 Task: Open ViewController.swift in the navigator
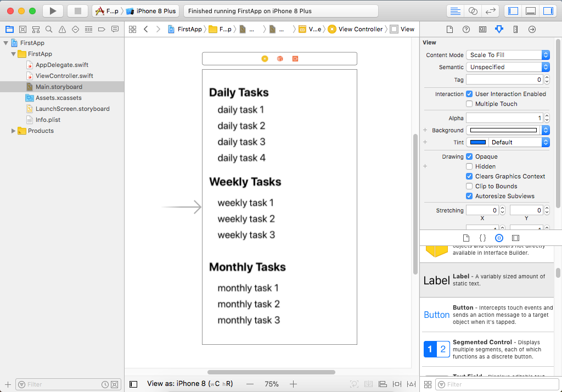64,76
